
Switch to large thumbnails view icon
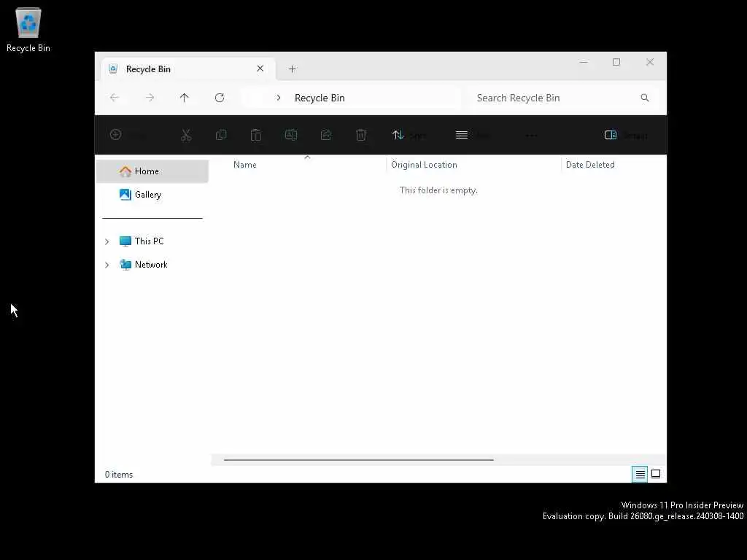click(656, 474)
